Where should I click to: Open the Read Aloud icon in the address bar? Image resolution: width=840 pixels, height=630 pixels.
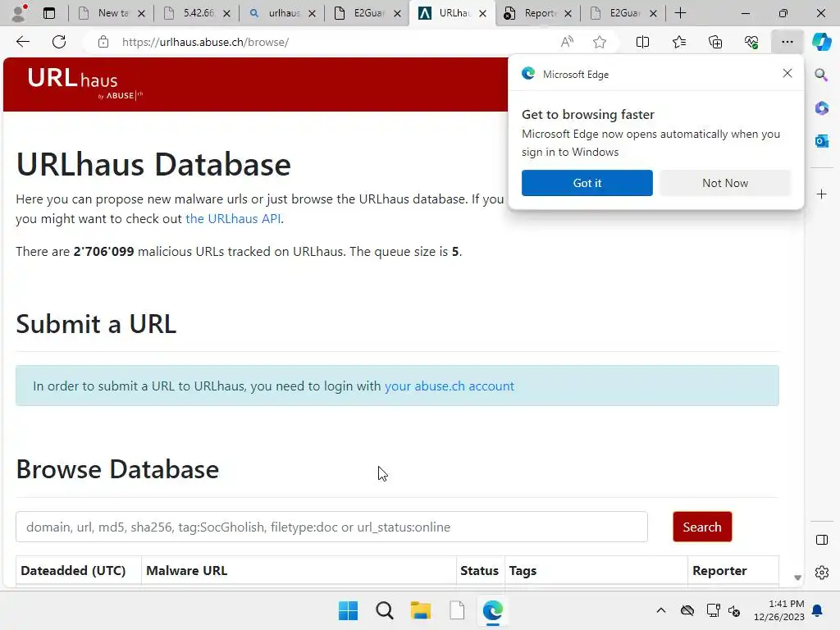click(567, 42)
